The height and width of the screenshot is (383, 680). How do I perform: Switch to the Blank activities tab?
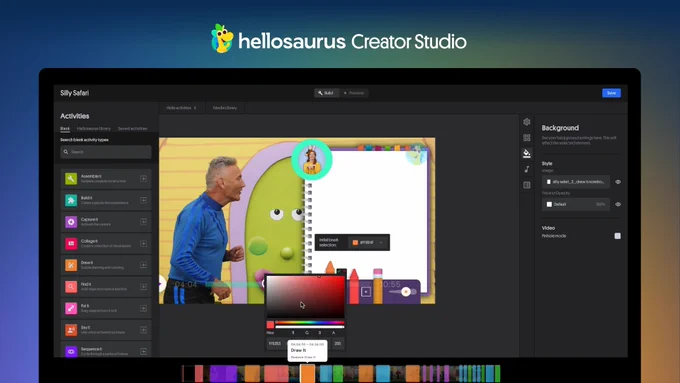click(x=65, y=129)
